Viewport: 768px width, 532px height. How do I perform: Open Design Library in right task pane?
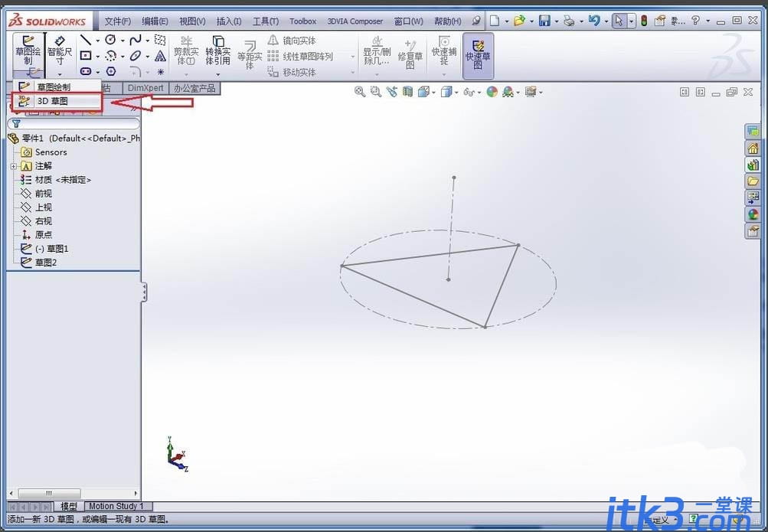[753, 165]
